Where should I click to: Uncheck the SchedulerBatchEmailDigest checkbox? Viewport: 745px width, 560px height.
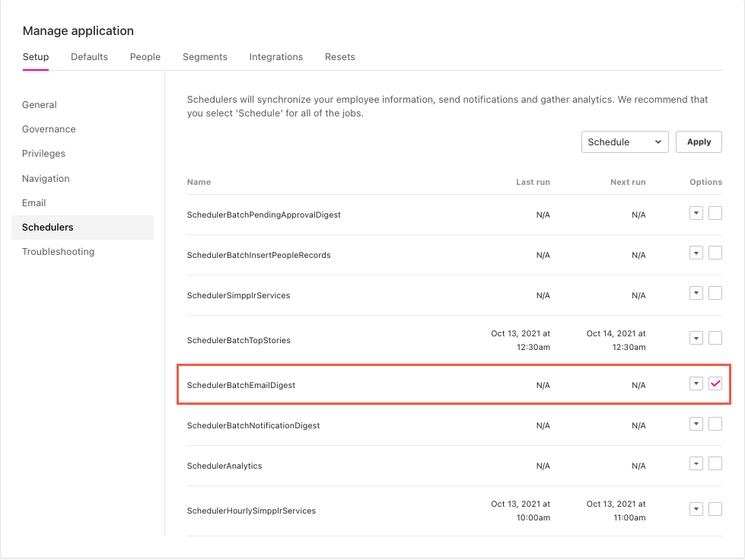(x=715, y=383)
